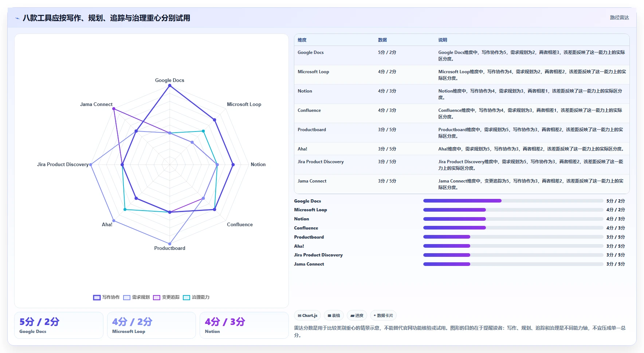Select the outermost point on the Productboard axis

[169, 244]
